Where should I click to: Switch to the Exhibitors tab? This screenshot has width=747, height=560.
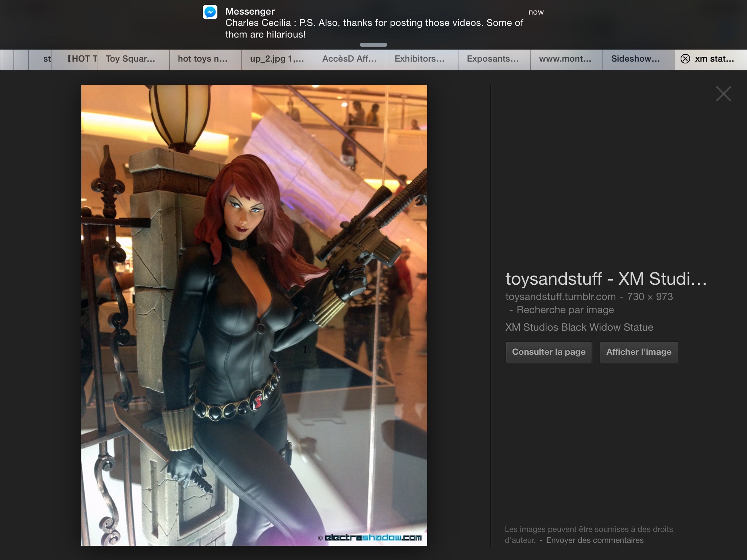[422, 59]
